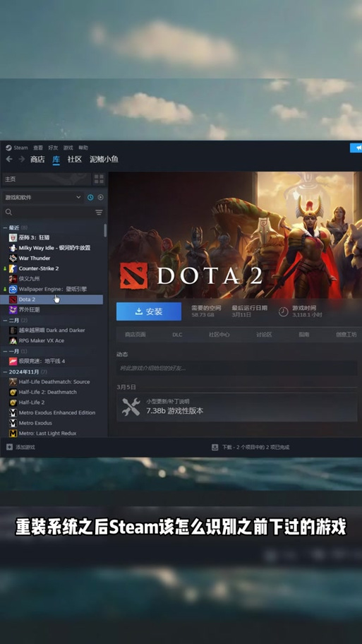Click the 游戏时间 clock icon
The height and width of the screenshot is (644, 362).
click(x=283, y=311)
